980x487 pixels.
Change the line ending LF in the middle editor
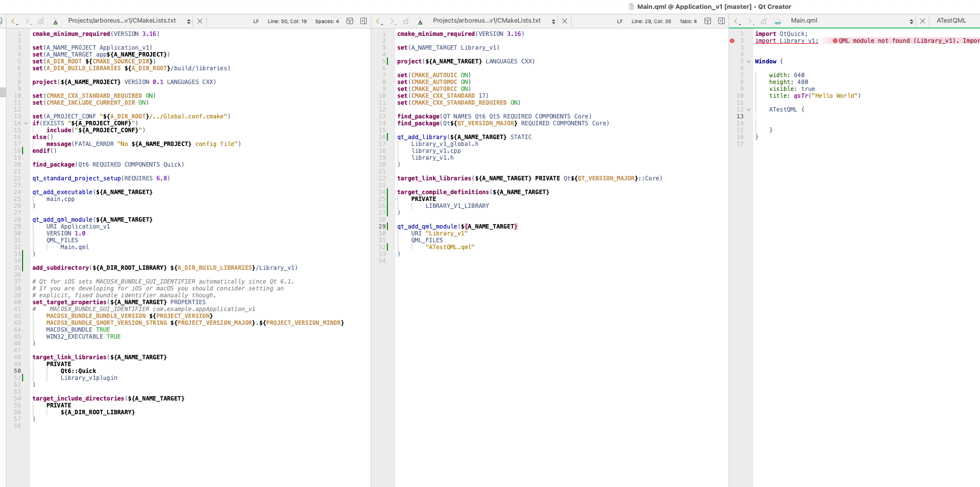(620, 21)
